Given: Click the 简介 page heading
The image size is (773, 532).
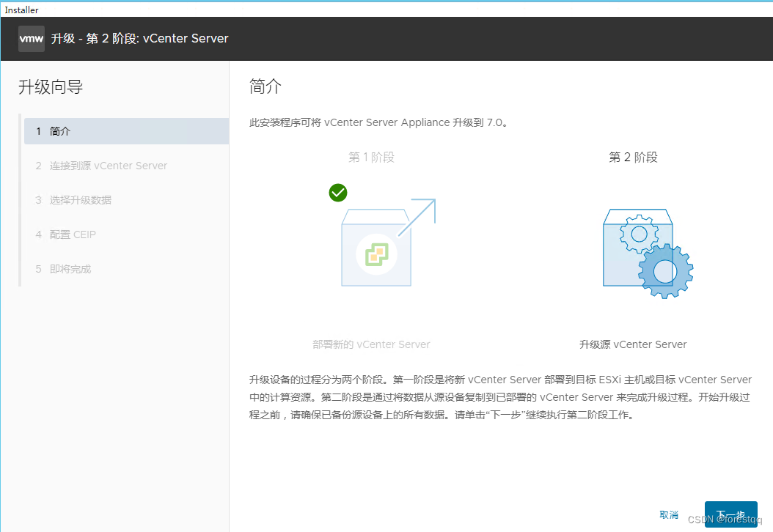Looking at the screenshot, I should [265, 86].
